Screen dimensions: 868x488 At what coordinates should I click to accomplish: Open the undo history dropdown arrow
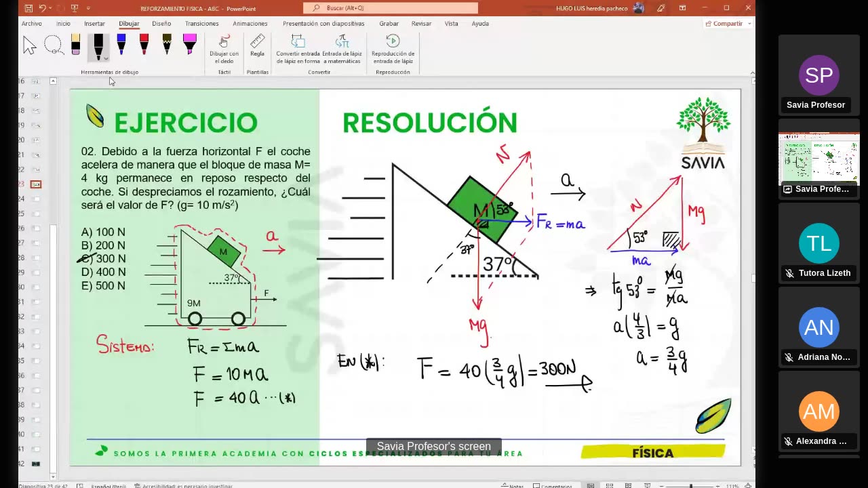point(52,8)
